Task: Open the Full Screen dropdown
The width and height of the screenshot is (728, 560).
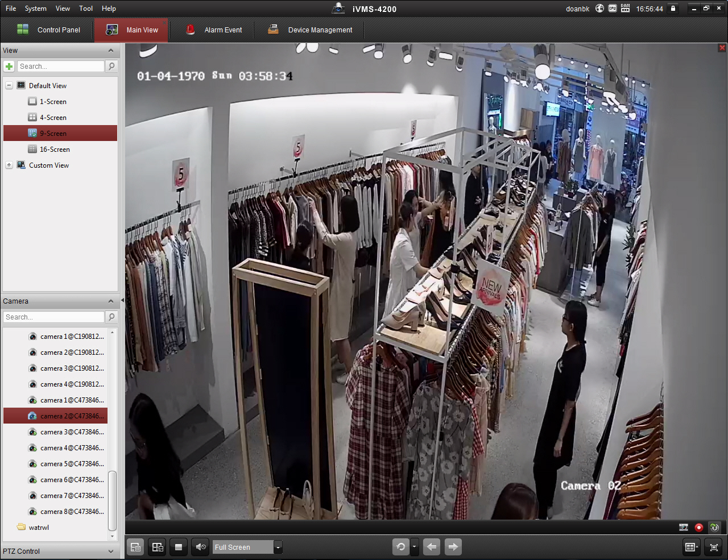Action: tap(278, 547)
